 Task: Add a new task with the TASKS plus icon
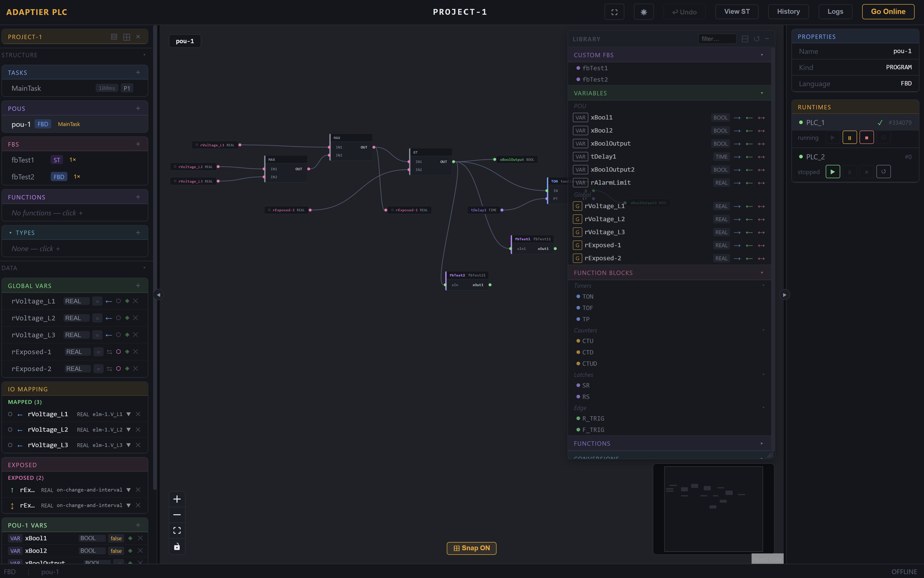point(138,72)
